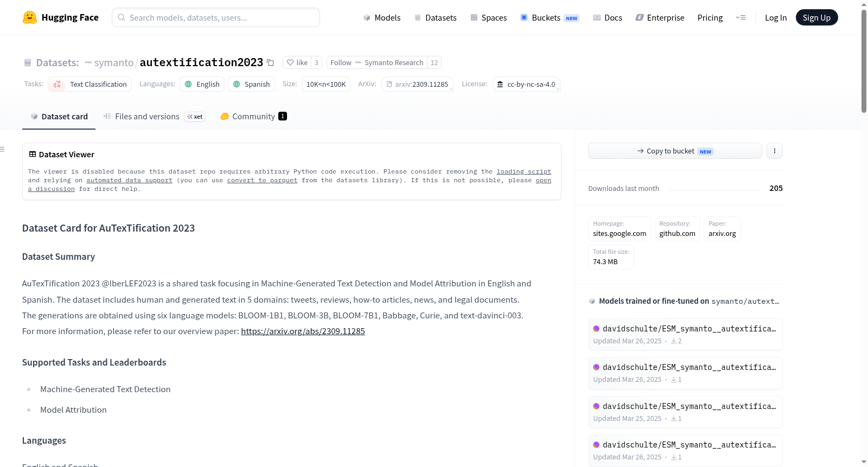This screenshot has width=868, height=467.
Task: Click the Sign Up button
Action: click(816, 17)
